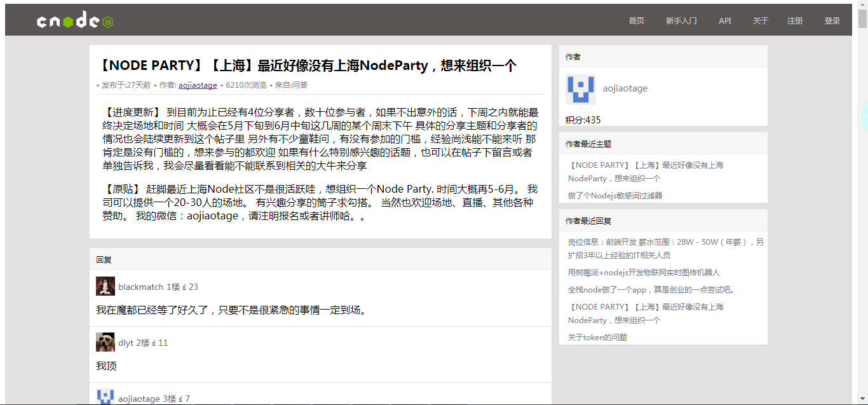The height and width of the screenshot is (405, 868).
Task: Click aojiaotage avatar on 3楼 reply
Action: point(105,397)
